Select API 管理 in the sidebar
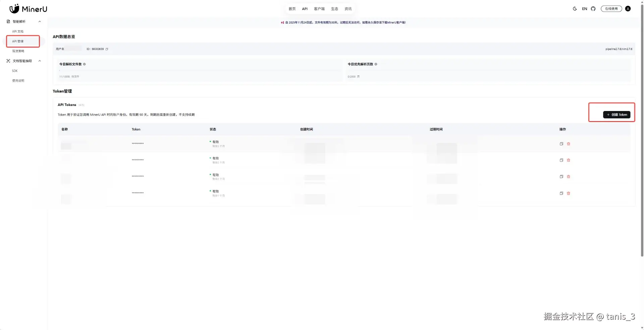The image size is (644, 330). point(18,41)
